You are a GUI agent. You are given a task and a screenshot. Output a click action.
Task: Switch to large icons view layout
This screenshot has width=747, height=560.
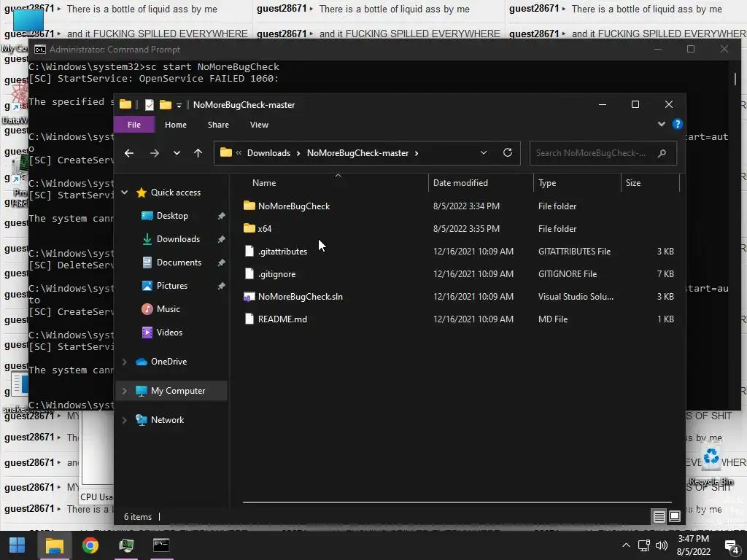tap(675, 516)
